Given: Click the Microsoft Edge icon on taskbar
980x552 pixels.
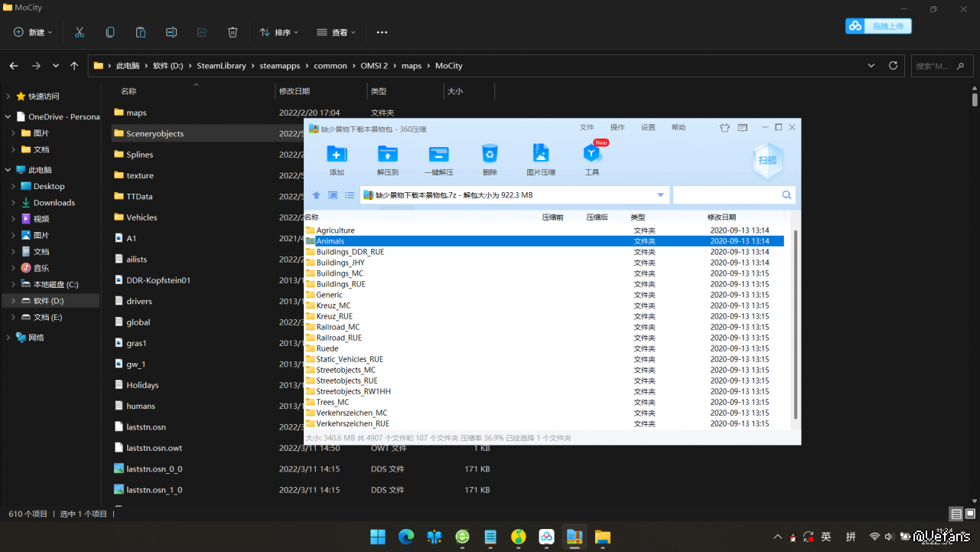Looking at the screenshot, I should click(x=406, y=537).
